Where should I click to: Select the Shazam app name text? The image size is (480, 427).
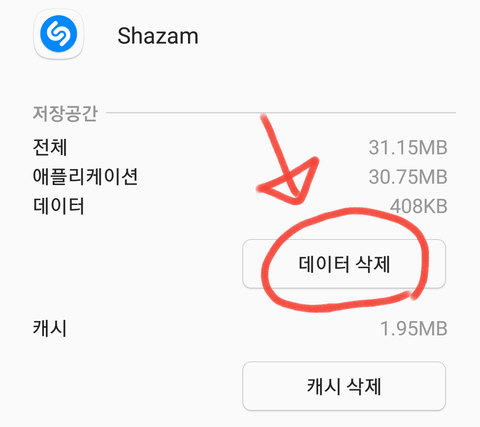point(158,36)
